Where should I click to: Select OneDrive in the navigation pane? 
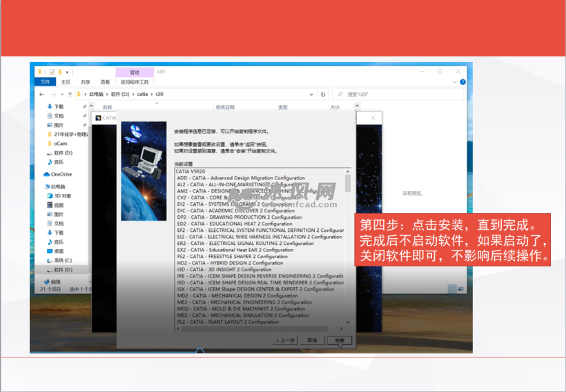click(58, 175)
